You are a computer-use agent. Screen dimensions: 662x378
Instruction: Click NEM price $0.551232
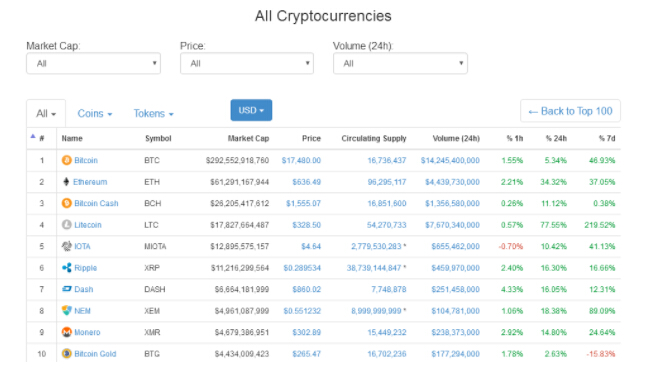(302, 311)
